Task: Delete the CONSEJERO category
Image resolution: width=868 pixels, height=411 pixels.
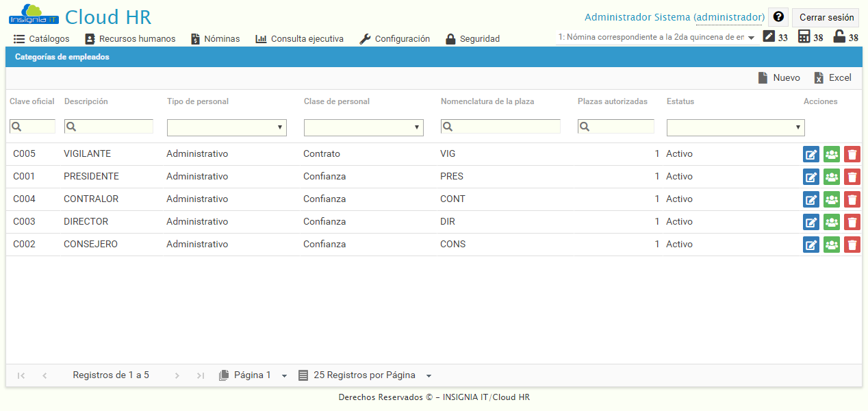Action: click(852, 245)
